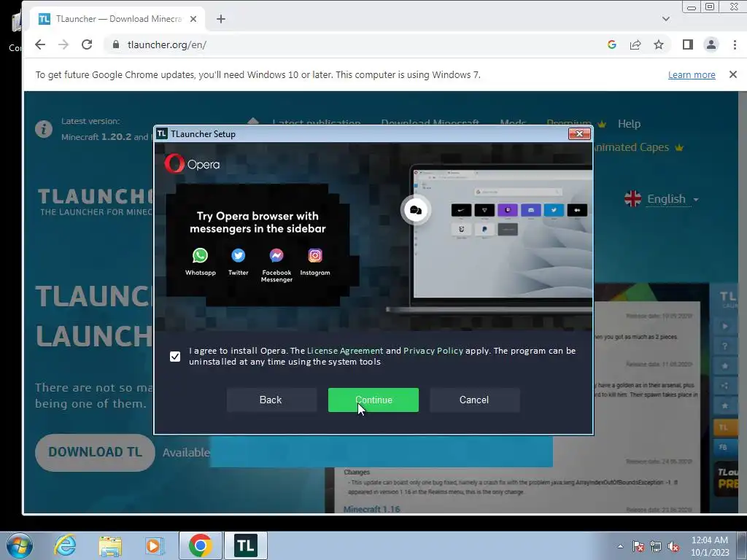The image size is (747, 560).
Task: Close the TLauncher Setup dialog
Action: click(579, 134)
